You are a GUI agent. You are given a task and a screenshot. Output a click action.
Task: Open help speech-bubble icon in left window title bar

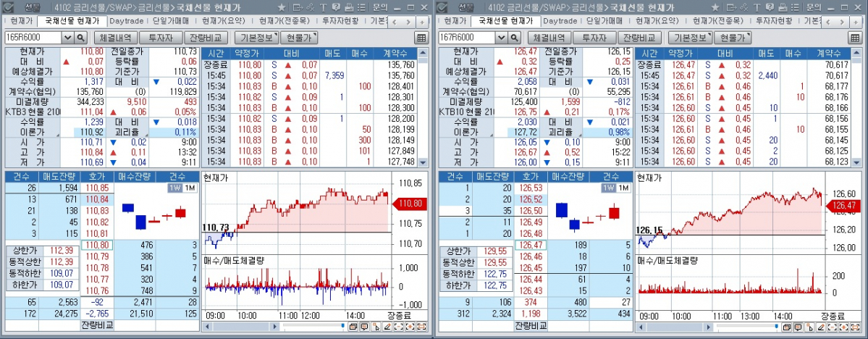pyautogui.click(x=336, y=8)
